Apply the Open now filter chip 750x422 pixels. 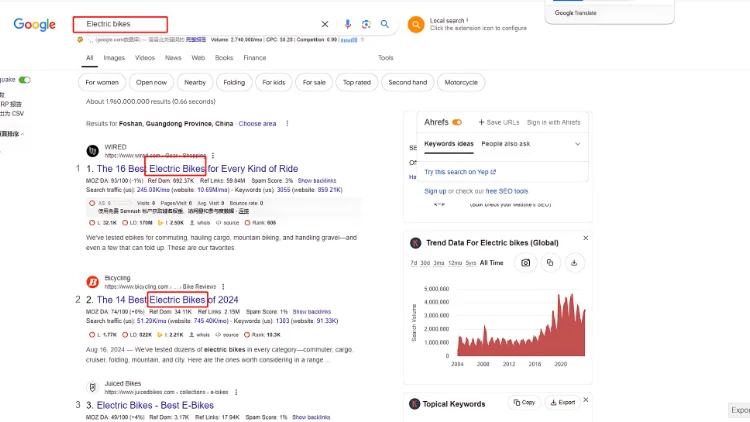pos(151,82)
